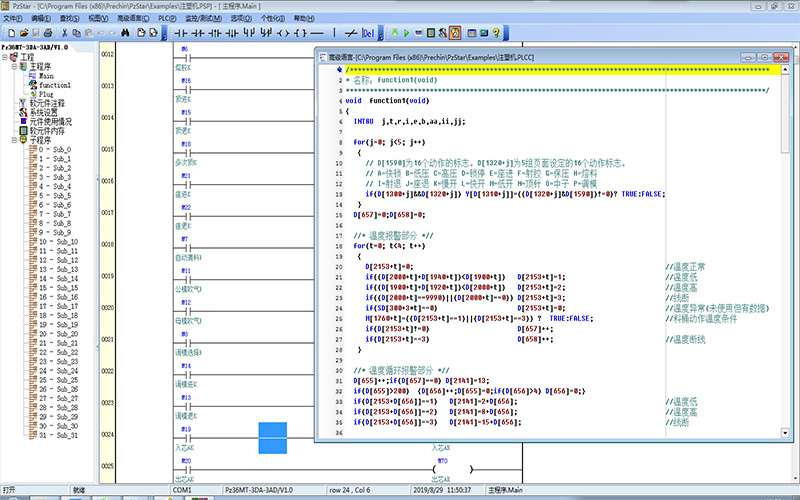800x500 pixels.
Task: Click the Del ladder element button
Action: point(367,33)
